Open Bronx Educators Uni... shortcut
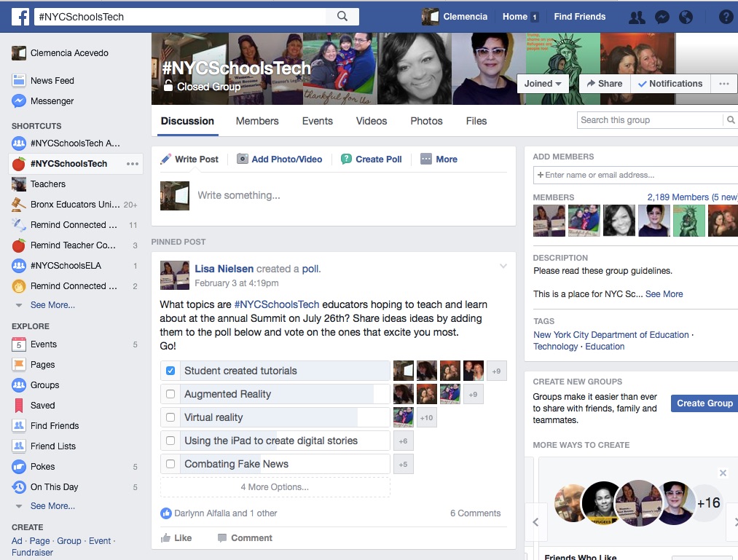738x560 pixels. [x=74, y=204]
